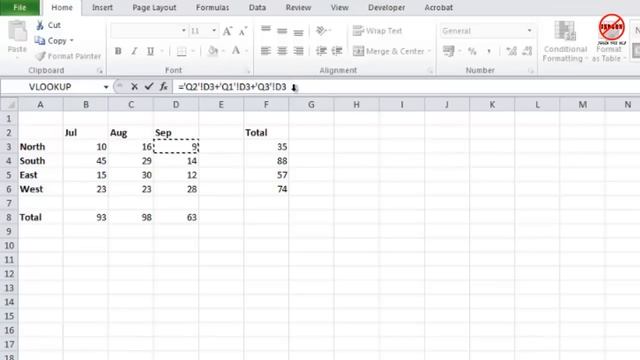The image size is (640, 360).
Task: Click the Format Painter brush
Action: [x=40, y=56]
